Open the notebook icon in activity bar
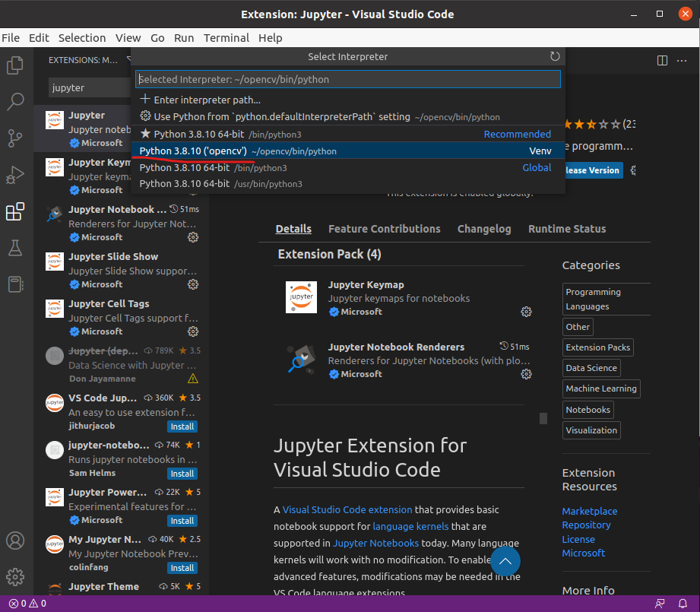This screenshot has width=700, height=612. pyautogui.click(x=15, y=284)
